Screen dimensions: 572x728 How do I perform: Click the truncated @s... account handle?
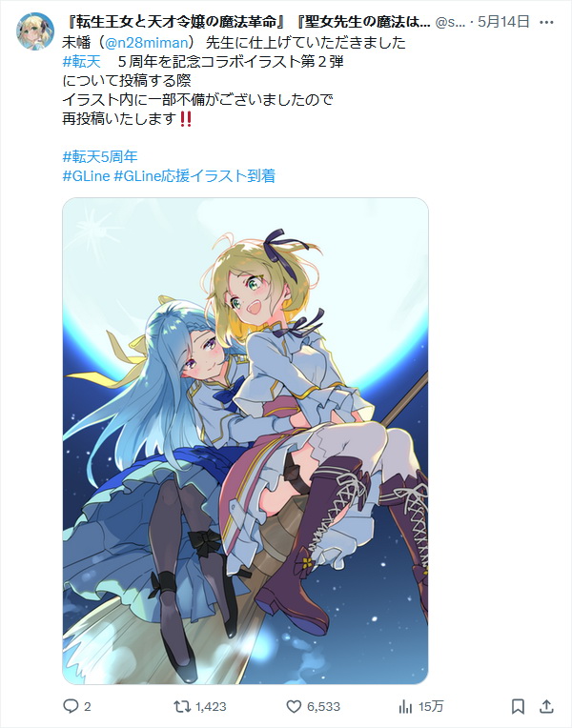(450, 22)
